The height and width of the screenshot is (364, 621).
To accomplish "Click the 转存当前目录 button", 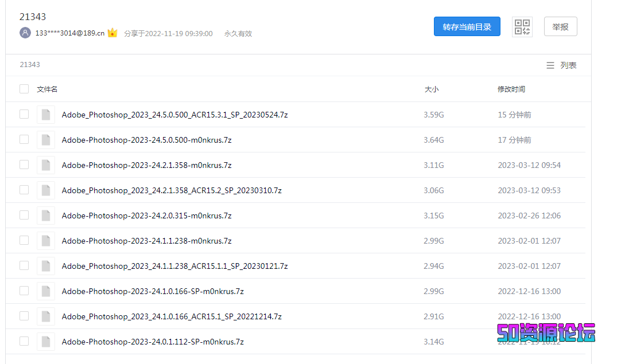I will pyautogui.click(x=467, y=26).
